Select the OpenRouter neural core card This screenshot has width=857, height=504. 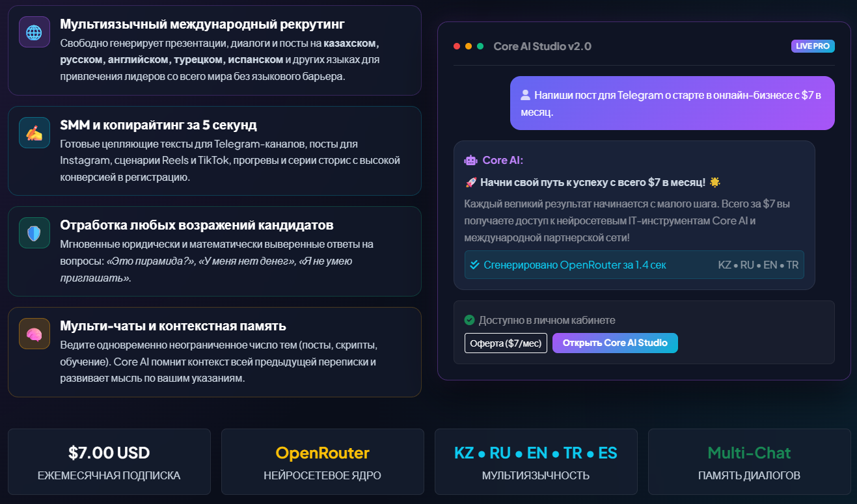pyautogui.click(x=323, y=462)
